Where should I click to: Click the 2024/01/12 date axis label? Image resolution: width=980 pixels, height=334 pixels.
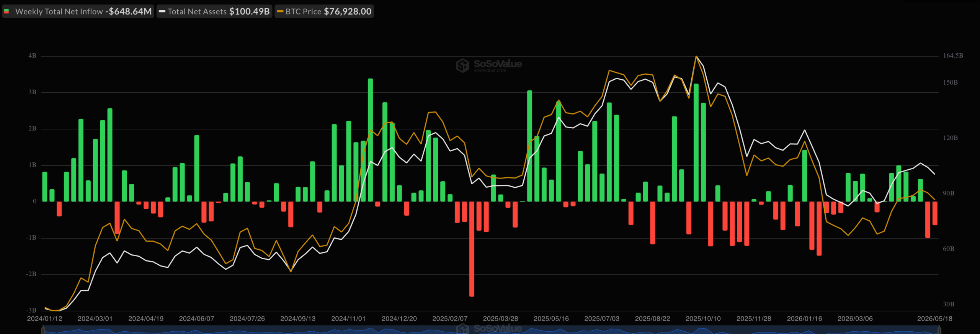click(44, 319)
